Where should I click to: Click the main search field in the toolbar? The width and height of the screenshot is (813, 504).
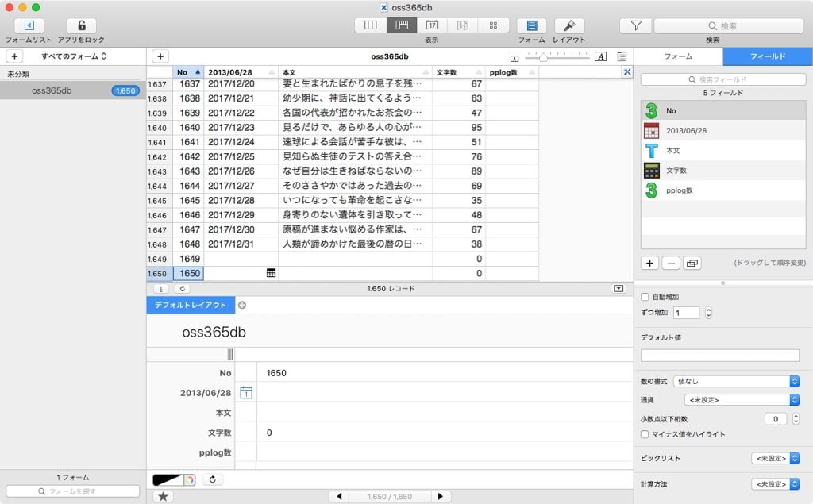[x=729, y=25]
